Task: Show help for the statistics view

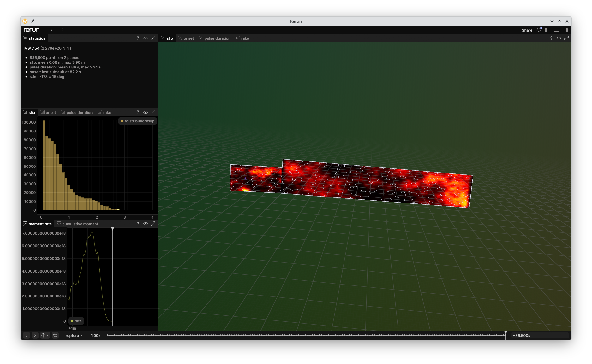Action: tap(138, 38)
